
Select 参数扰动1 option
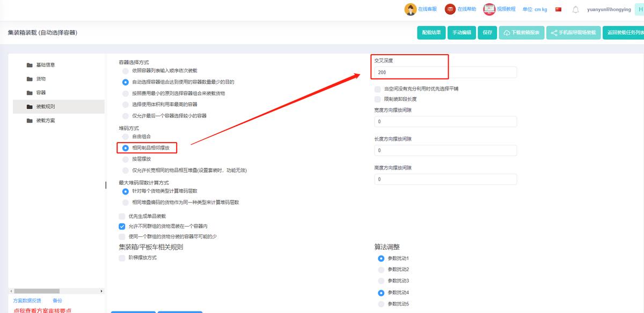(x=381, y=259)
